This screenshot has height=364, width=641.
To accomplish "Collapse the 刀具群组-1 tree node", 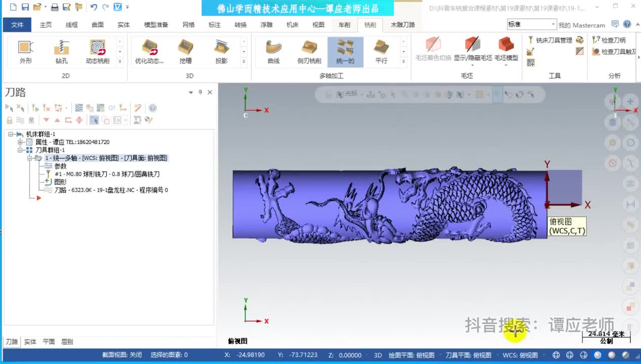I will [20, 150].
